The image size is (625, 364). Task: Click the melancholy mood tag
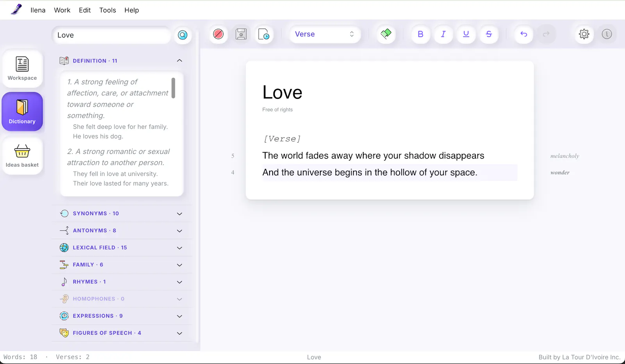[564, 156]
